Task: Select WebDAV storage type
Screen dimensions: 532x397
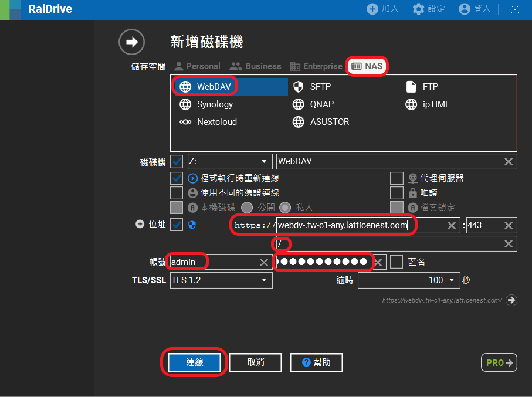Action: [231, 87]
